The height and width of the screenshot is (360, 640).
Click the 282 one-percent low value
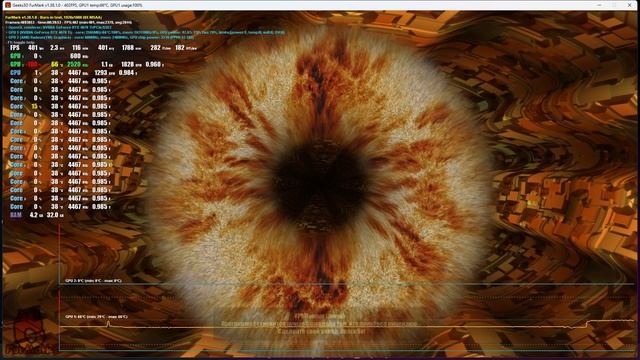pos(156,48)
